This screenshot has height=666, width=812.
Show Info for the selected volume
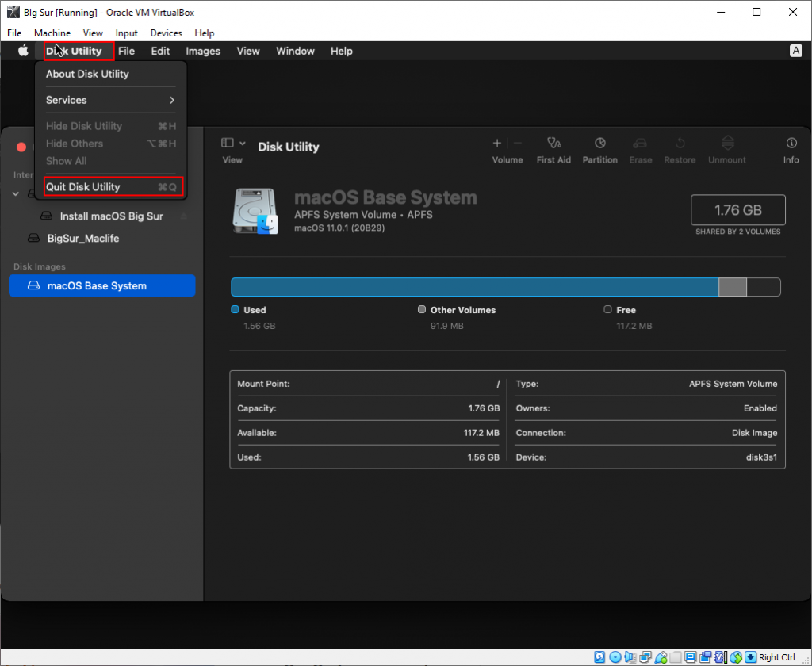tap(791, 149)
